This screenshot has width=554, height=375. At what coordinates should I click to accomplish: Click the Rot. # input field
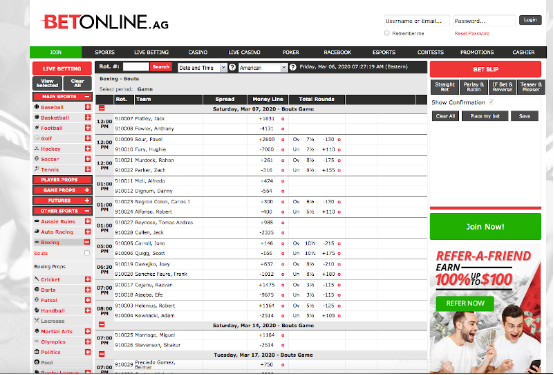pos(136,67)
